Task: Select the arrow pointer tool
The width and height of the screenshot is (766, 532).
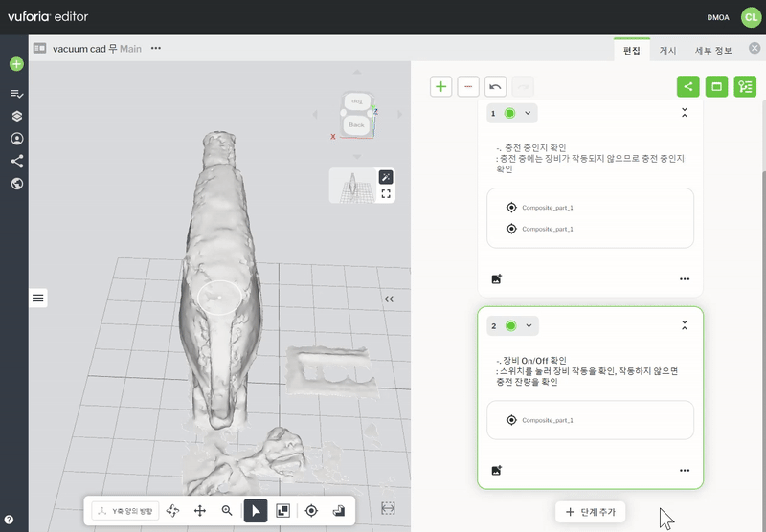Action: coord(256,511)
